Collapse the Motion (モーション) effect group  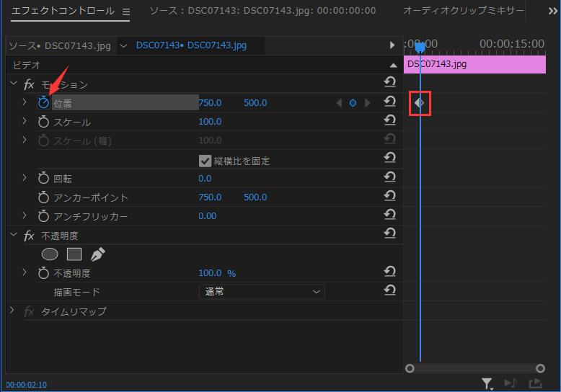pos(12,84)
